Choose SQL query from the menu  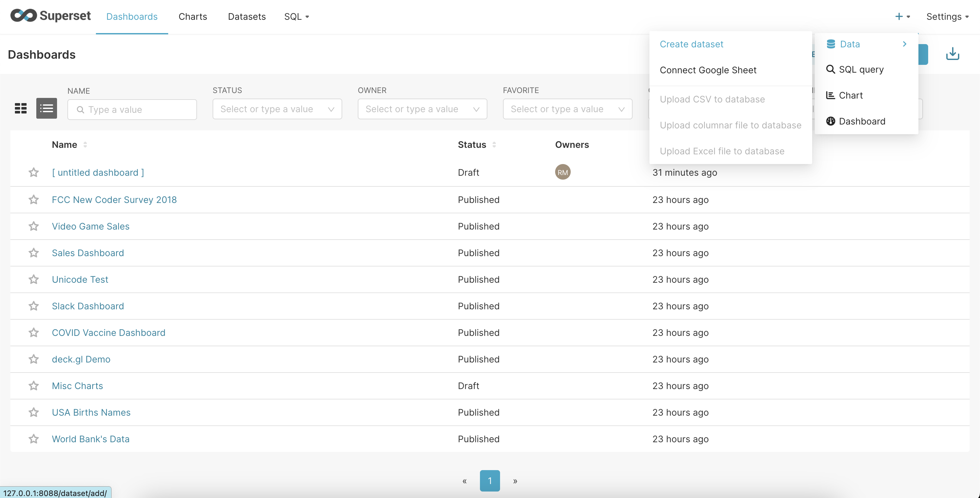(x=861, y=70)
